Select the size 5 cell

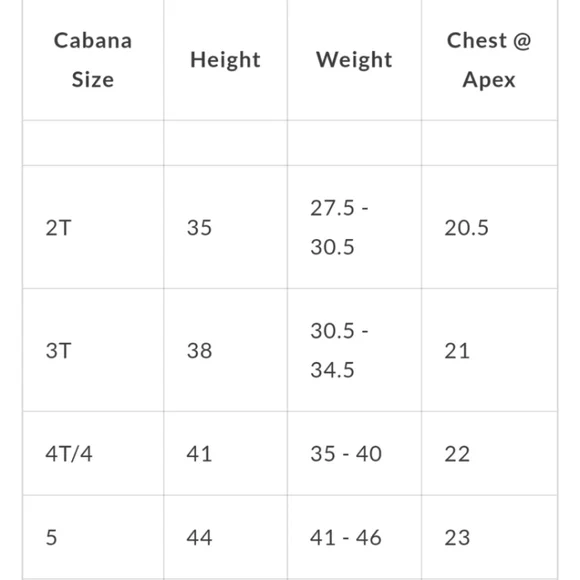(93, 537)
